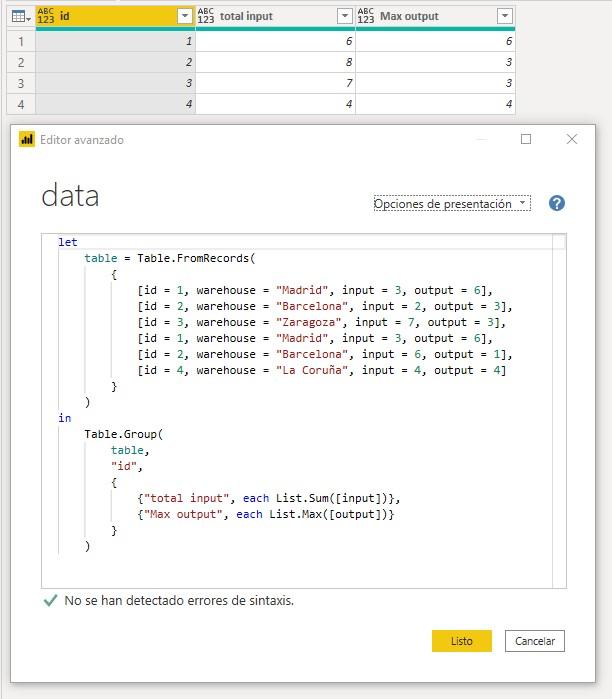This screenshot has width=612, height=699.
Task: Maximize the Editor avanzado window
Action: [x=526, y=140]
